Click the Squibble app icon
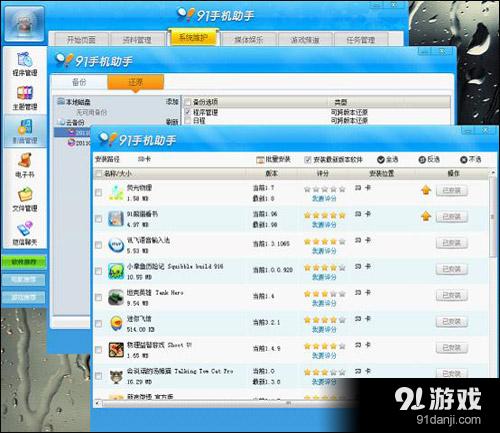The height and width of the screenshot is (433, 500). point(116,271)
